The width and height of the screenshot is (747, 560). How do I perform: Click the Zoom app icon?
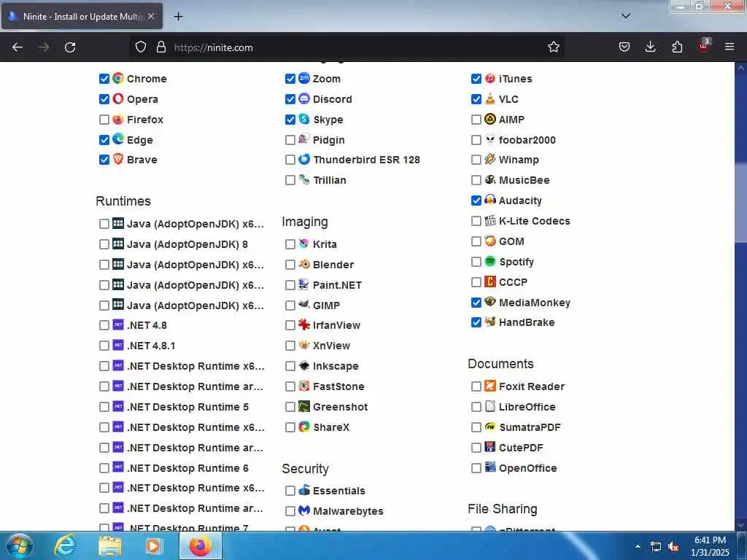pyautogui.click(x=304, y=78)
